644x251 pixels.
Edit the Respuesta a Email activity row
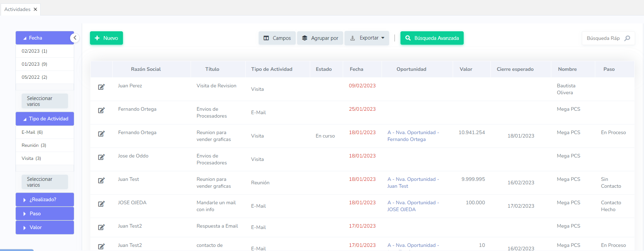point(101,227)
